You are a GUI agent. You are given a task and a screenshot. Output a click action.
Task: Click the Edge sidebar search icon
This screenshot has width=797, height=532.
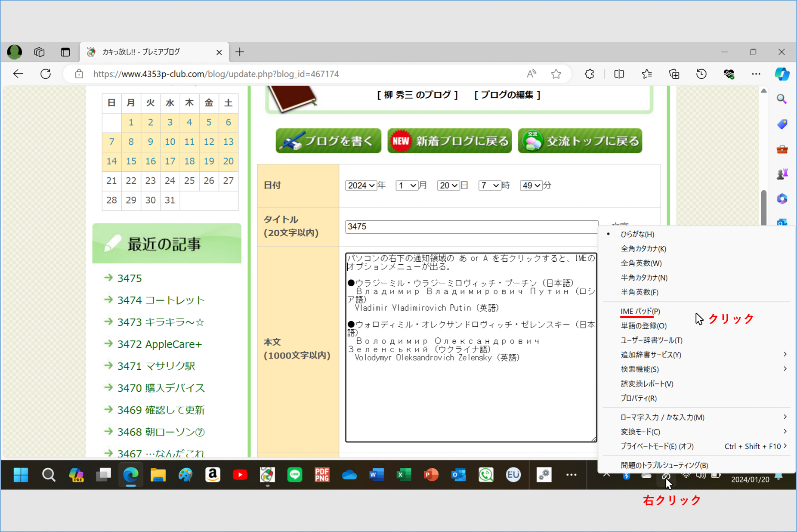782,99
